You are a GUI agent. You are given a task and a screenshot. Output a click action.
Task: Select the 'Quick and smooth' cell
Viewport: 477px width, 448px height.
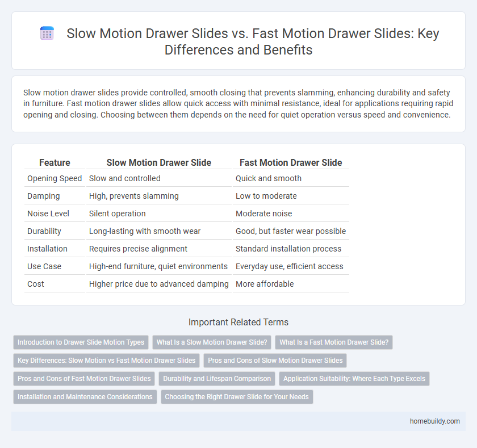[x=291, y=178]
